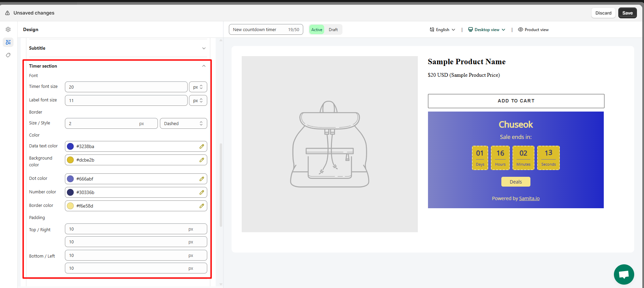
Task: Select the Design icon in left sidebar
Action: click(8, 42)
